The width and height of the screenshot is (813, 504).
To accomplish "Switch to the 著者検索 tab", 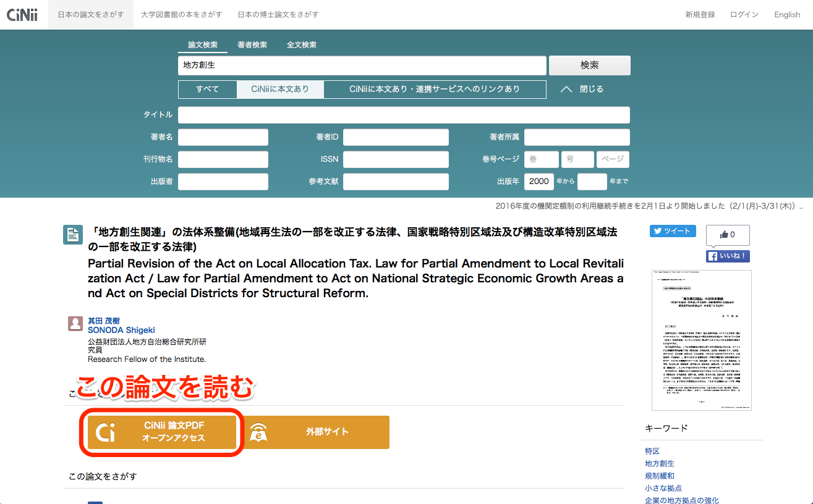I will click(x=252, y=45).
